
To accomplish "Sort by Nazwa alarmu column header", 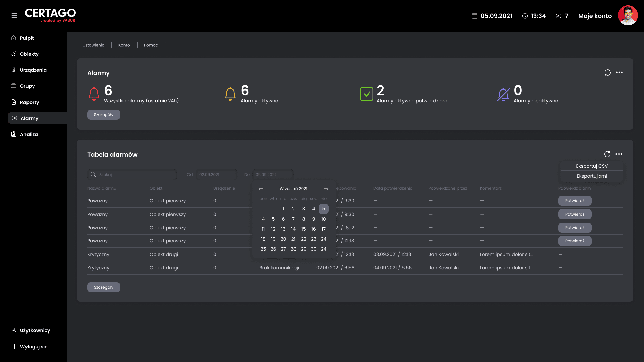I will point(102,188).
